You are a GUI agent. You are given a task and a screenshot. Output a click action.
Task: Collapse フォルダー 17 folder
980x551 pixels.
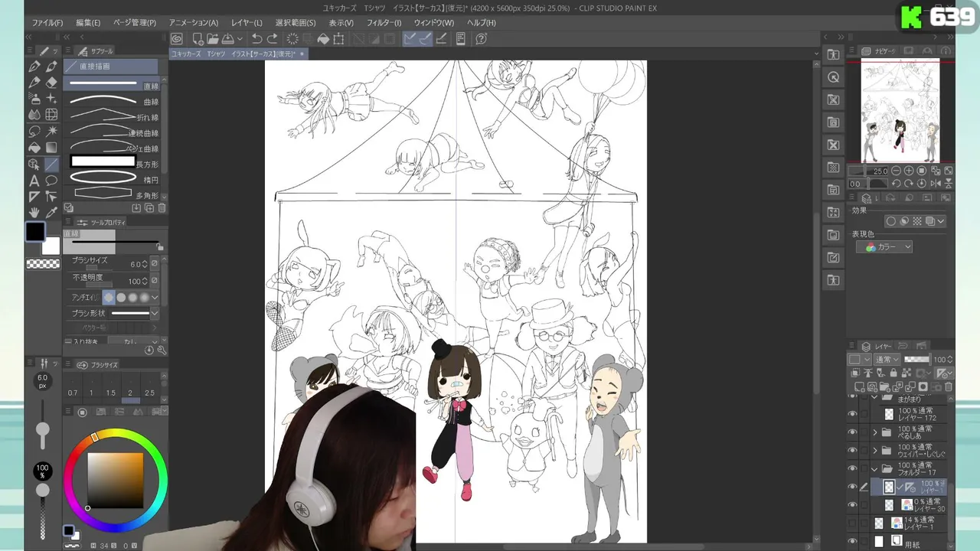(x=875, y=468)
